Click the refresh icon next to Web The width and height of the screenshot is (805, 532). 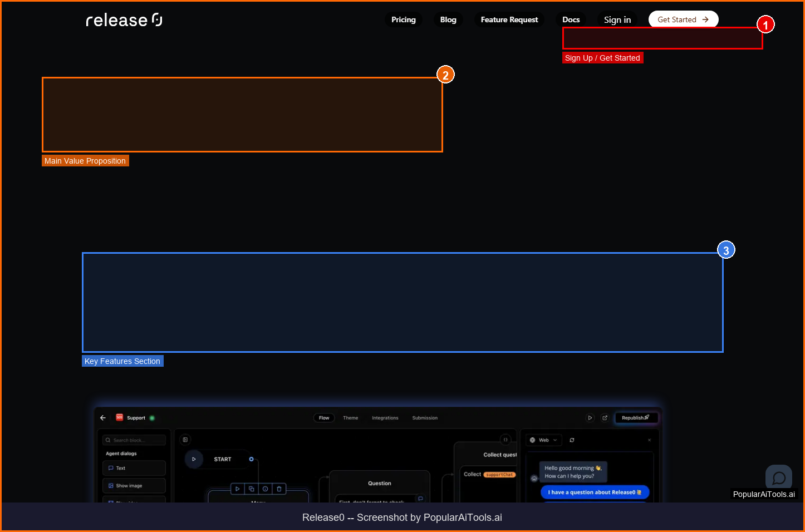[x=572, y=440]
